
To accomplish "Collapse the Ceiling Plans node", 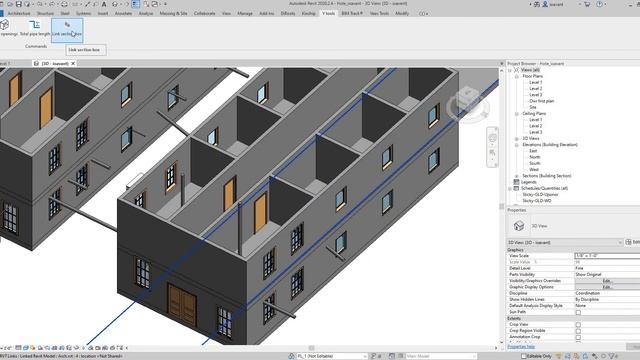I will [x=517, y=114].
